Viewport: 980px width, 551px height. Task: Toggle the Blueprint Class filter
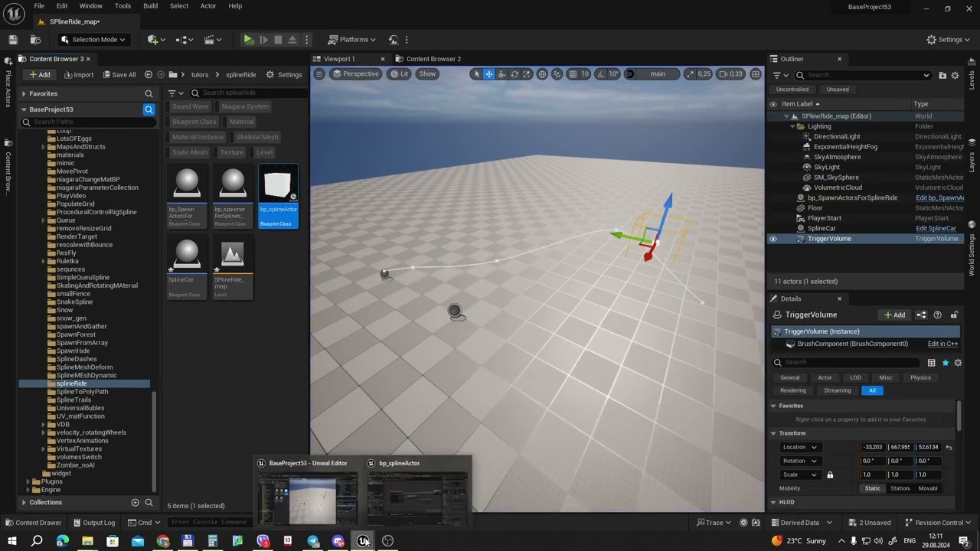194,122
